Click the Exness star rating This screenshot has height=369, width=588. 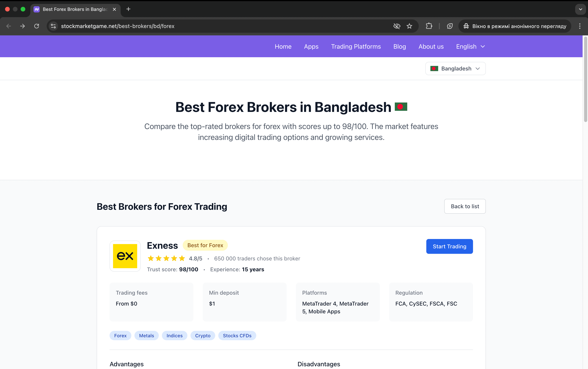(x=166, y=258)
